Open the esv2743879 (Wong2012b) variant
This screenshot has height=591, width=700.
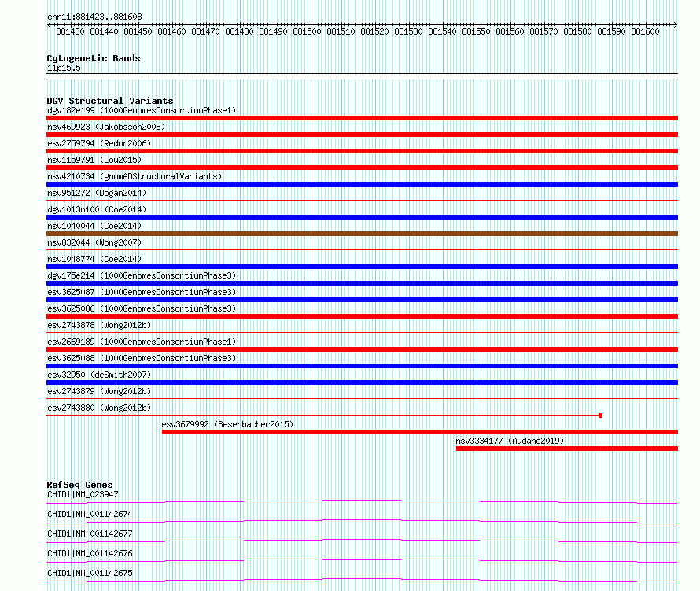tap(99, 391)
